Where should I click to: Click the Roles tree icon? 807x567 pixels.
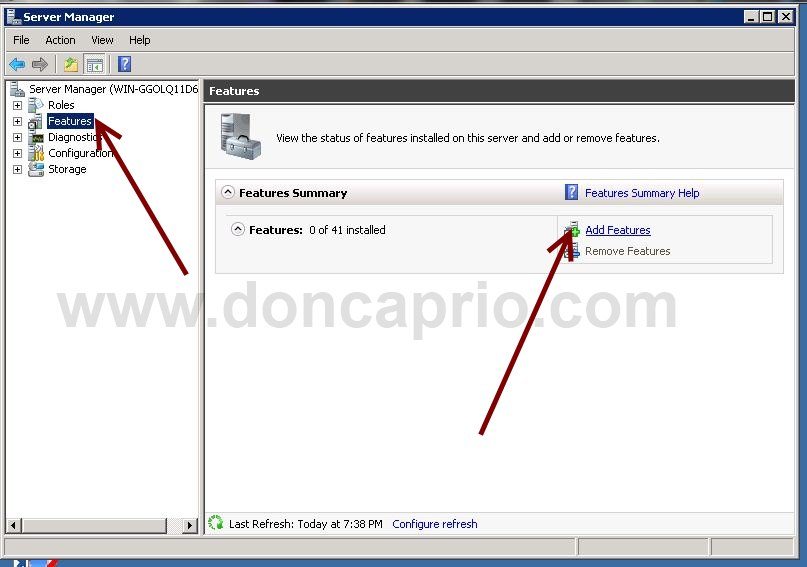(36, 105)
